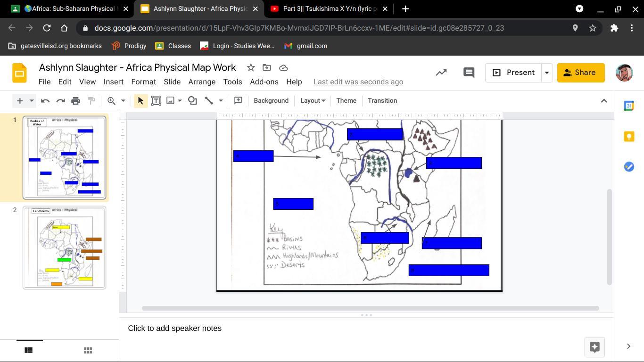Open the Arrange menu
Screen dimensions: 644x362
pos(202,82)
